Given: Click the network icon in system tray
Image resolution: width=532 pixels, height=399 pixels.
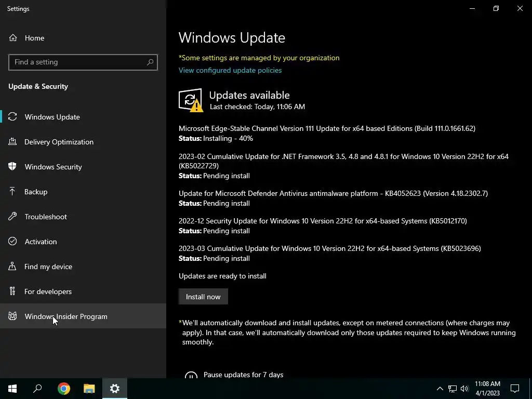Looking at the screenshot, I should click(x=453, y=389).
